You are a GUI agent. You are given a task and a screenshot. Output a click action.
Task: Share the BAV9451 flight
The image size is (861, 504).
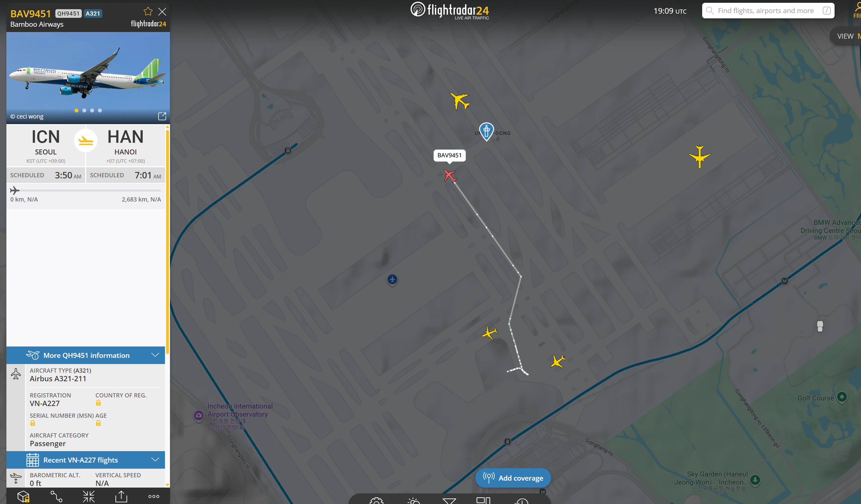[121, 496]
